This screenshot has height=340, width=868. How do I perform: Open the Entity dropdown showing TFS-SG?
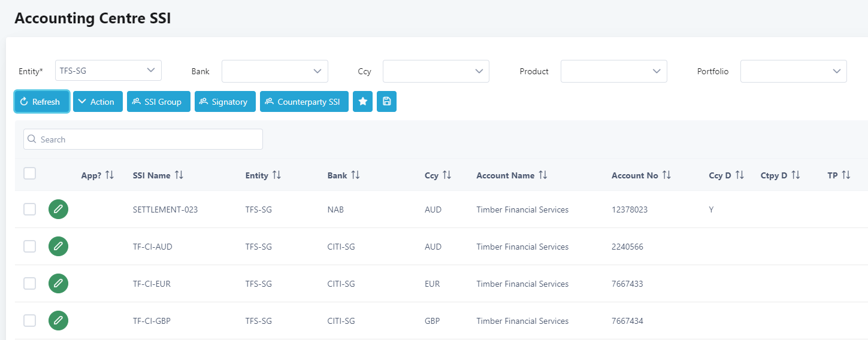[x=108, y=71]
